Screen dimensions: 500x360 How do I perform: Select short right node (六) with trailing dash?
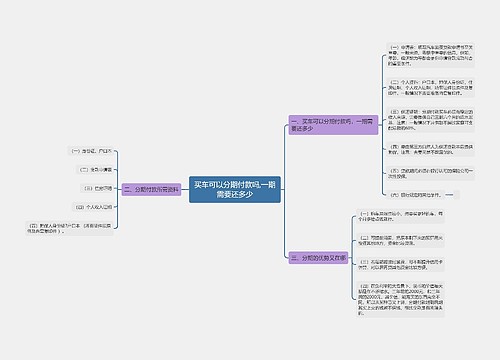tap(423, 195)
